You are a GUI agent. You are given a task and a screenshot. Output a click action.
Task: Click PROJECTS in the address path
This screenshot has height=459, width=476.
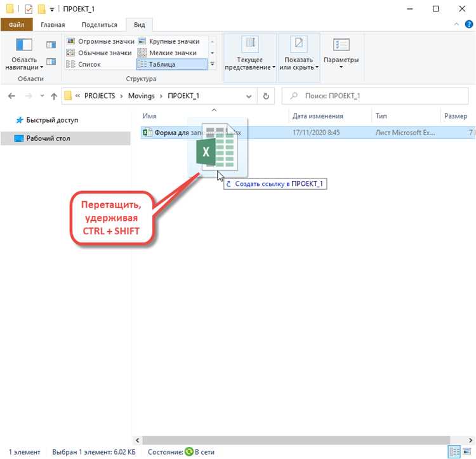(100, 96)
